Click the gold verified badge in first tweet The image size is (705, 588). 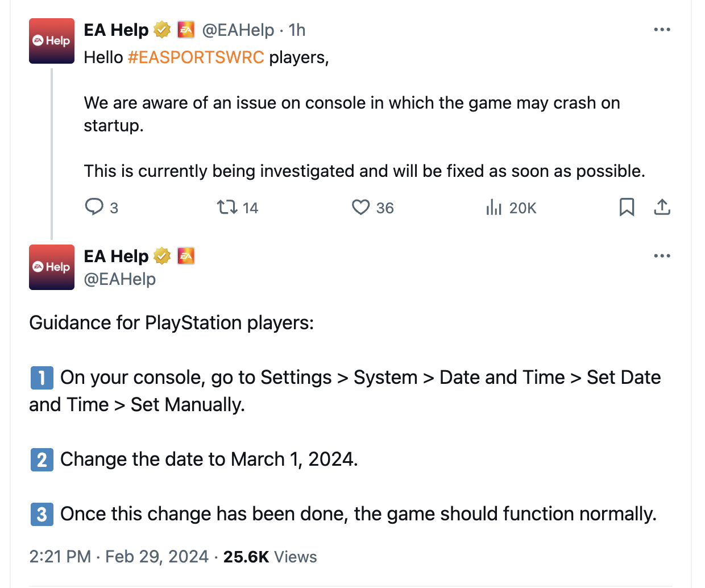coord(162,30)
